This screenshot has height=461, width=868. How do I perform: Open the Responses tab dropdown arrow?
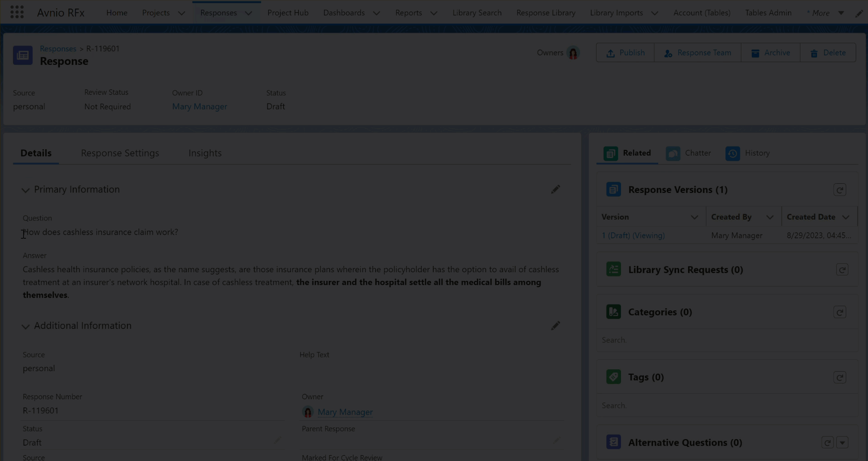pos(248,13)
